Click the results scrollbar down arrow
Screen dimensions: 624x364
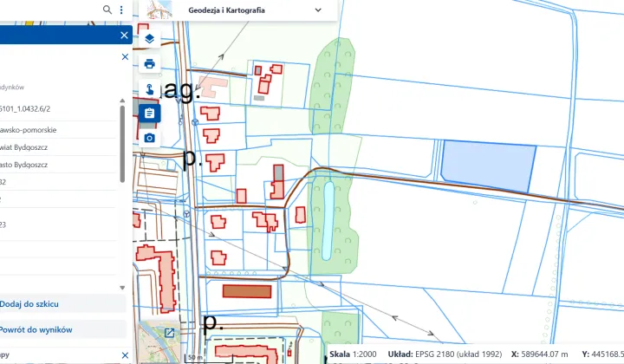[122, 288]
